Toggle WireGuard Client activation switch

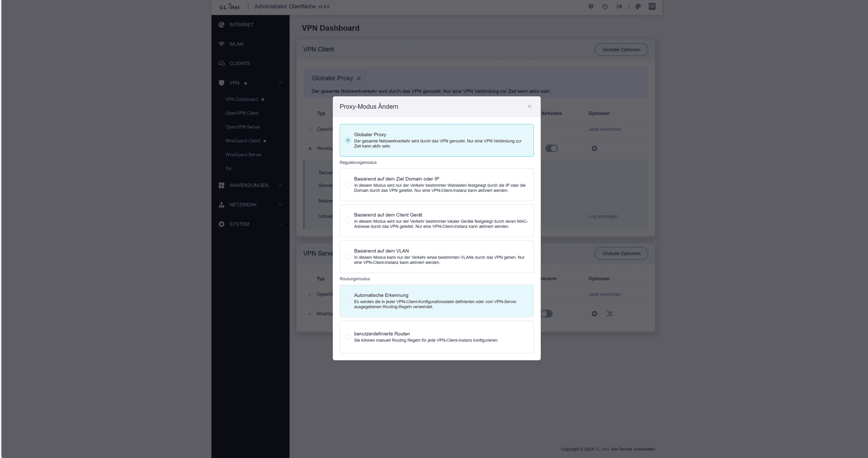click(551, 148)
